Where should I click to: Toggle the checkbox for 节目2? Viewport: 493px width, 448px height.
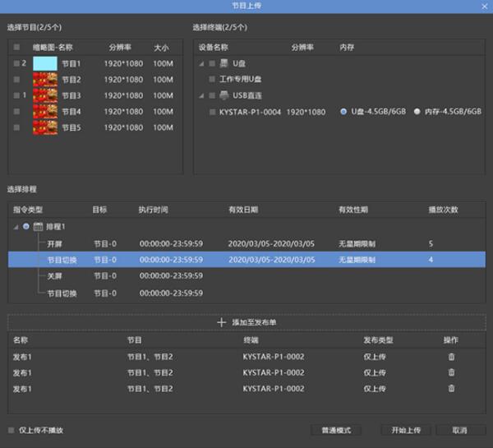16,80
